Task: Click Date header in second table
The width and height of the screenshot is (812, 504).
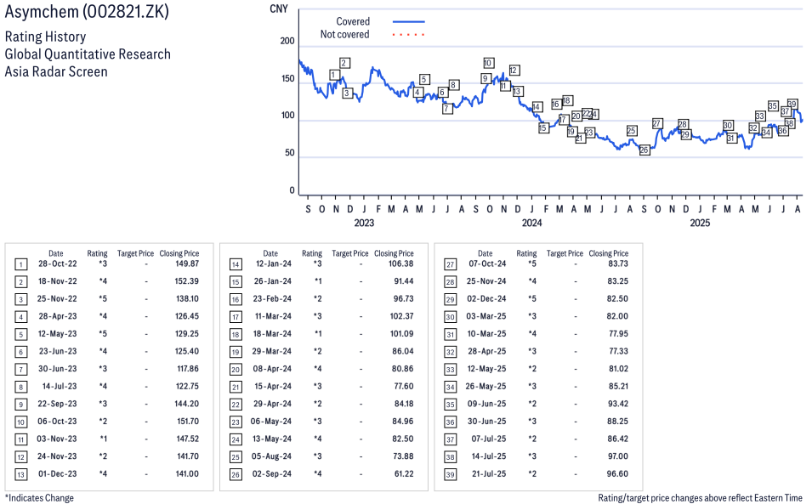Action: (x=270, y=253)
